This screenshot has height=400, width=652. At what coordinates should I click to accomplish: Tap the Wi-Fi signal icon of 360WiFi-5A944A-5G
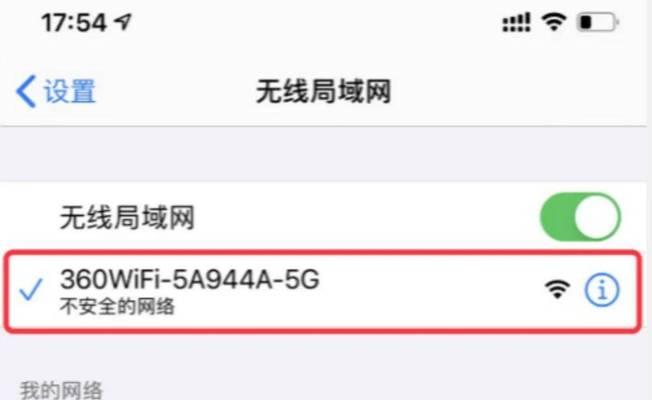(558, 289)
